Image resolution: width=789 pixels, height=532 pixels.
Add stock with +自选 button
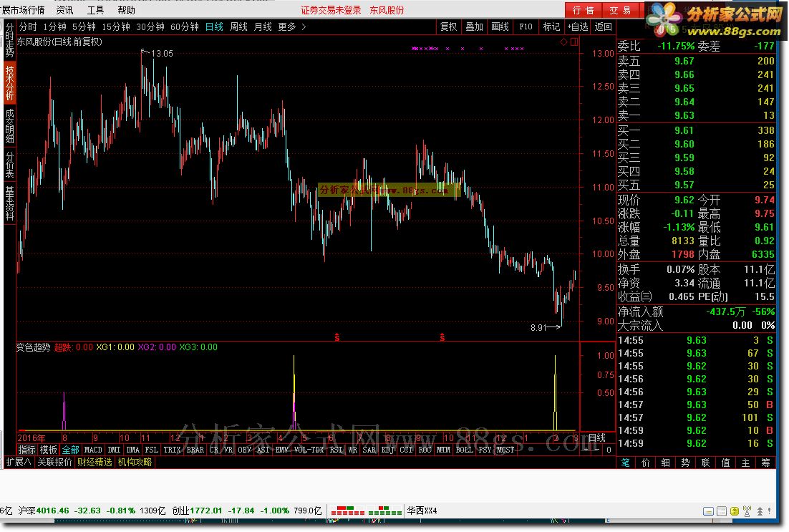click(x=578, y=26)
